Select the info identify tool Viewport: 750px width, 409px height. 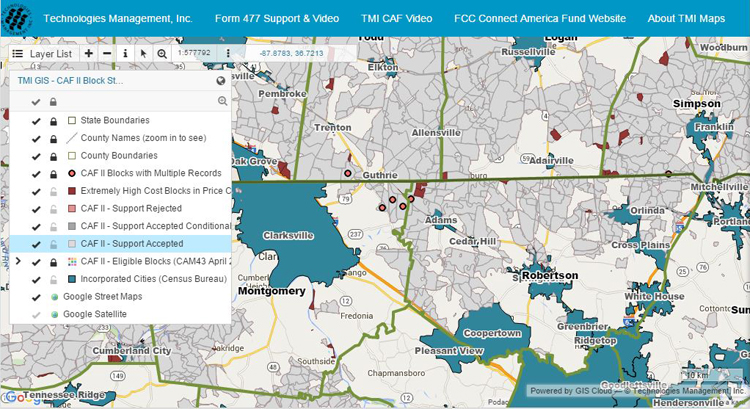(x=125, y=53)
